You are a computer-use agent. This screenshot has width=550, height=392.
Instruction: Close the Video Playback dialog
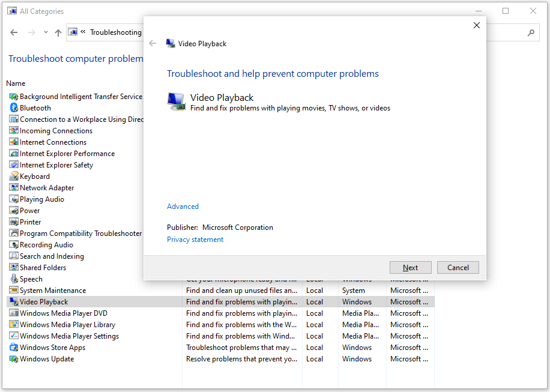477,25
